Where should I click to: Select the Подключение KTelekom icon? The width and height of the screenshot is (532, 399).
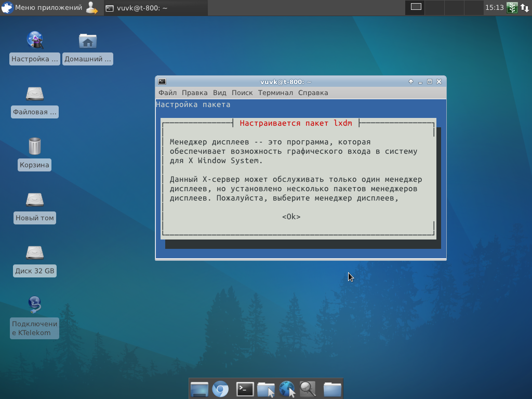tap(35, 304)
